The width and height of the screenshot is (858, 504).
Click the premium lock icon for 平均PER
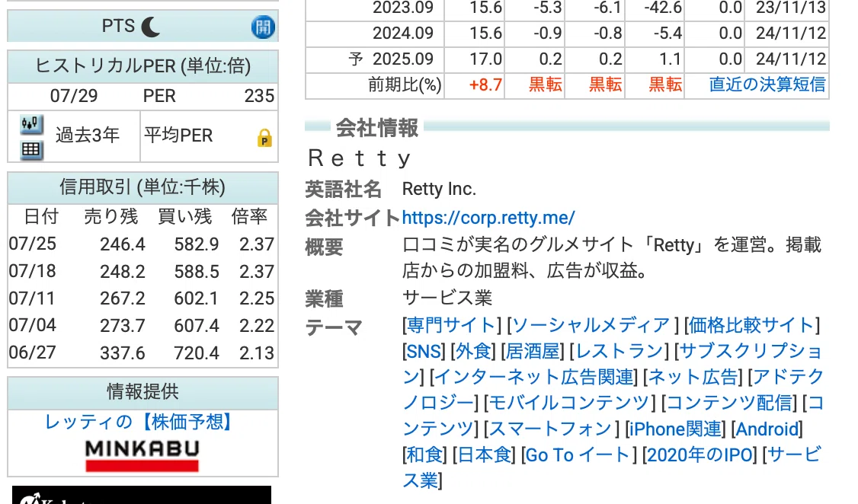pyautogui.click(x=265, y=138)
